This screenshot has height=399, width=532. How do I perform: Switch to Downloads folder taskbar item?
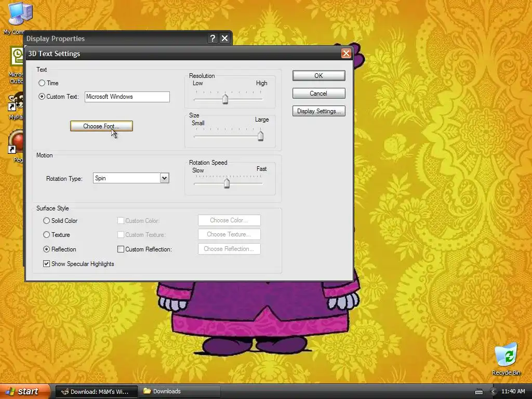(x=180, y=392)
